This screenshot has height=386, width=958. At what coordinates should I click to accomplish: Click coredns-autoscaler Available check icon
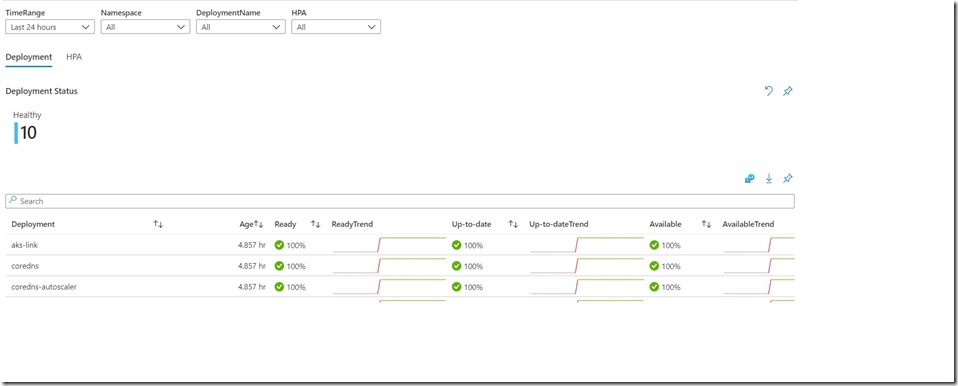654,286
